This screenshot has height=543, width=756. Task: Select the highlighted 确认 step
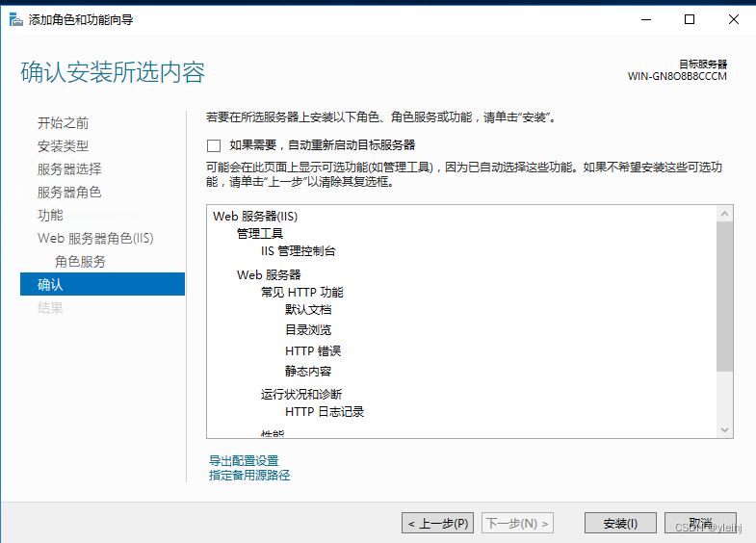click(x=102, y=284)
